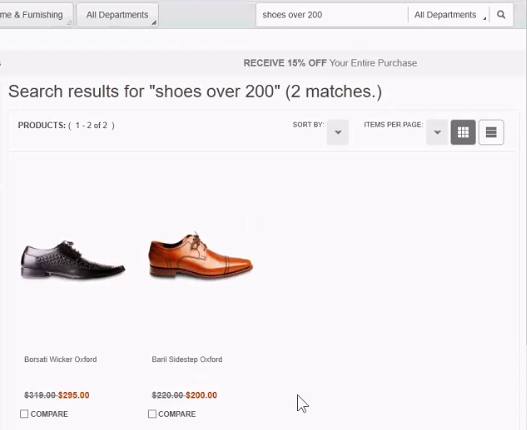Click the Products 1 - 2 of 2 count

pos(66,125)
